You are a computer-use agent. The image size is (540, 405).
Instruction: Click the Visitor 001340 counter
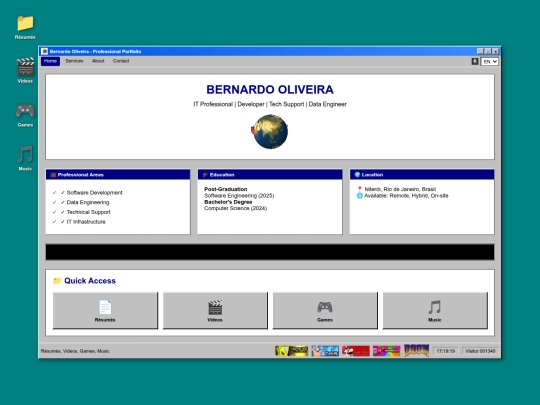click(x=480, y=351)
